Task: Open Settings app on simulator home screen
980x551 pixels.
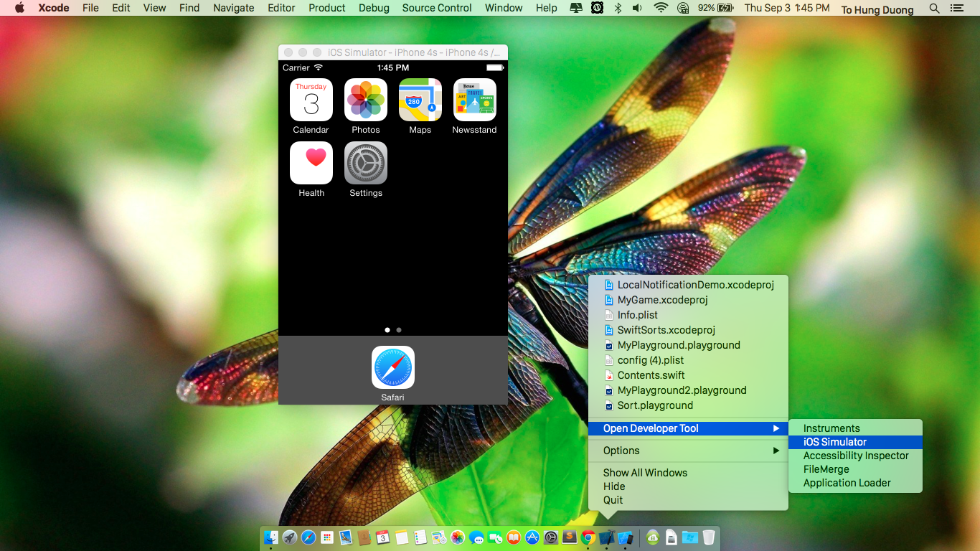Action: point(366,163)
